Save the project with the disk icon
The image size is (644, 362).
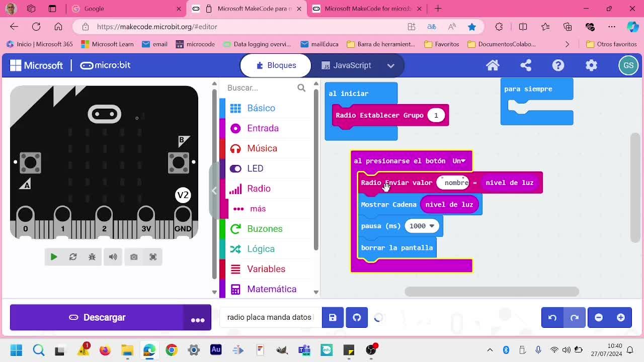tap(333, 317)
